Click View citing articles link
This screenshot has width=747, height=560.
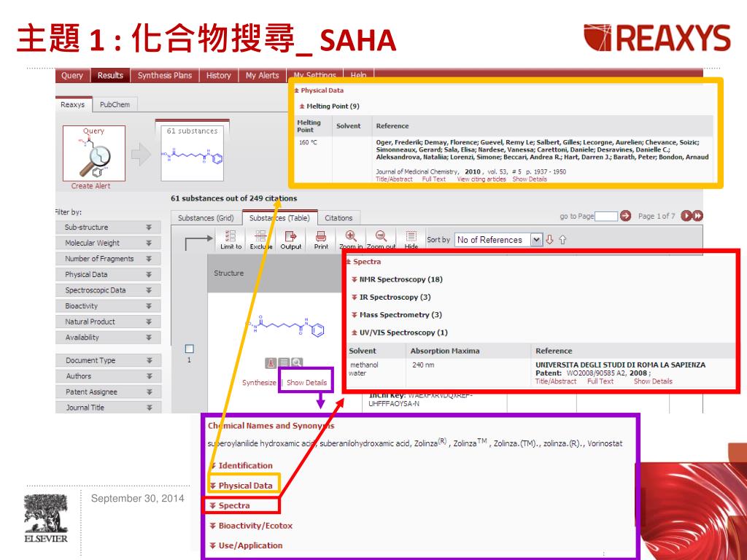[481, 179]
